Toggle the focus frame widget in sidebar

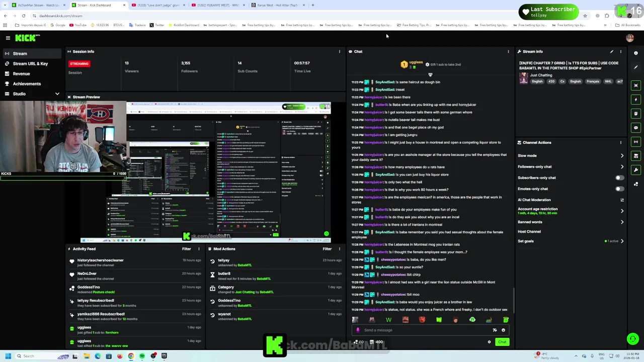click(x=636, y=85)
